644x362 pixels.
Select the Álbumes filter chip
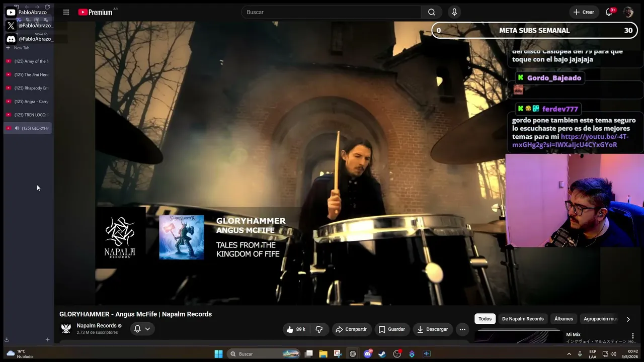click(x=563, y=319)
